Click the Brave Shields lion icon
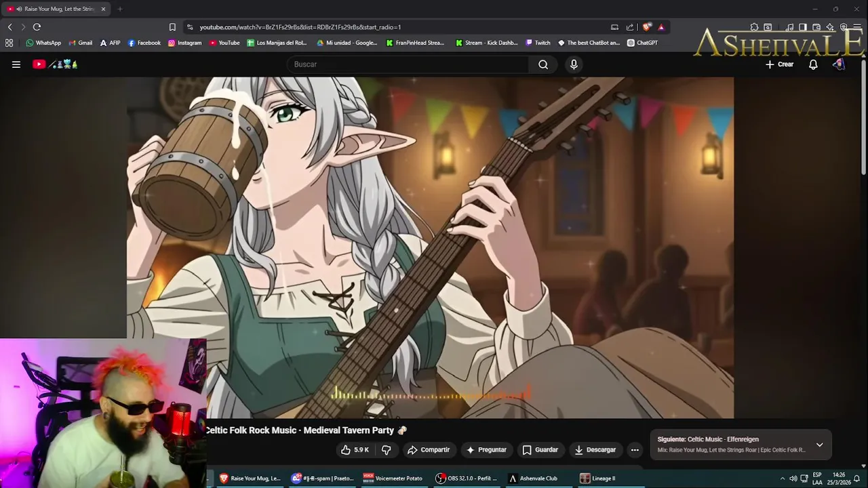Viewport: 868px width, 488px height. [647, 27]
